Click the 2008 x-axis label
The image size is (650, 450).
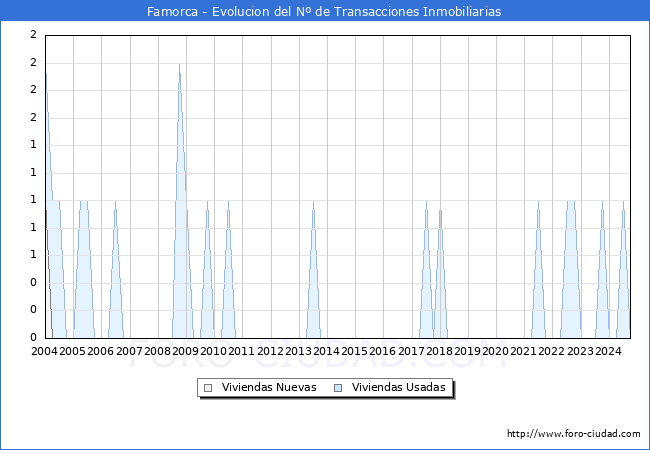[x=158, y=351]
